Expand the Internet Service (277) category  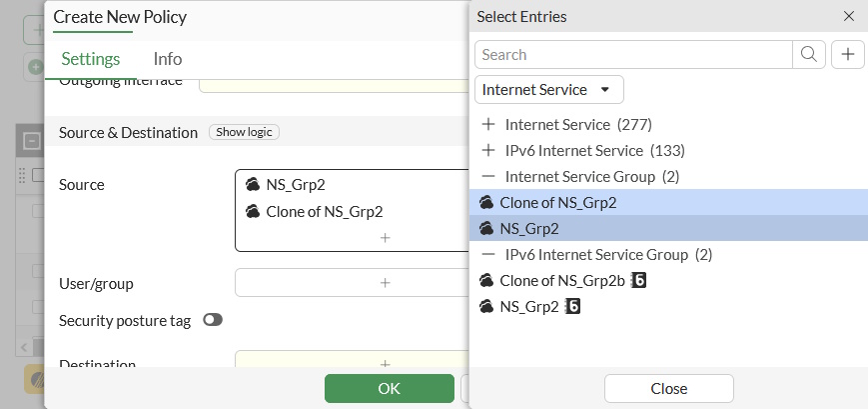click(488, 125)
